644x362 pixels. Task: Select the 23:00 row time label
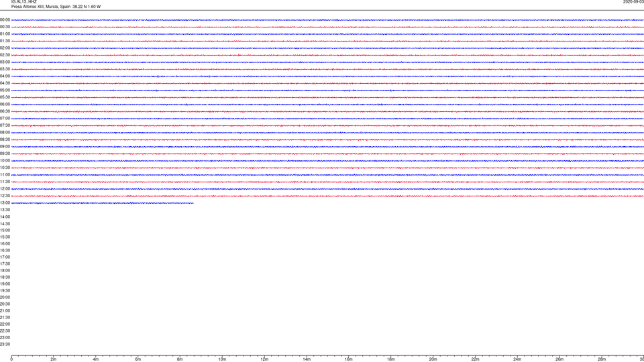point(5,337)
